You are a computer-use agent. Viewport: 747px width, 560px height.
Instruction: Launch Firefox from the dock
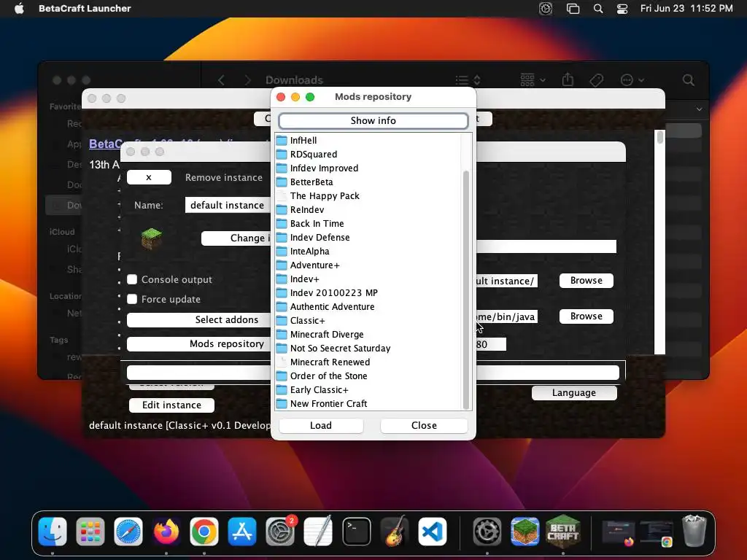(x=166, y=532)
